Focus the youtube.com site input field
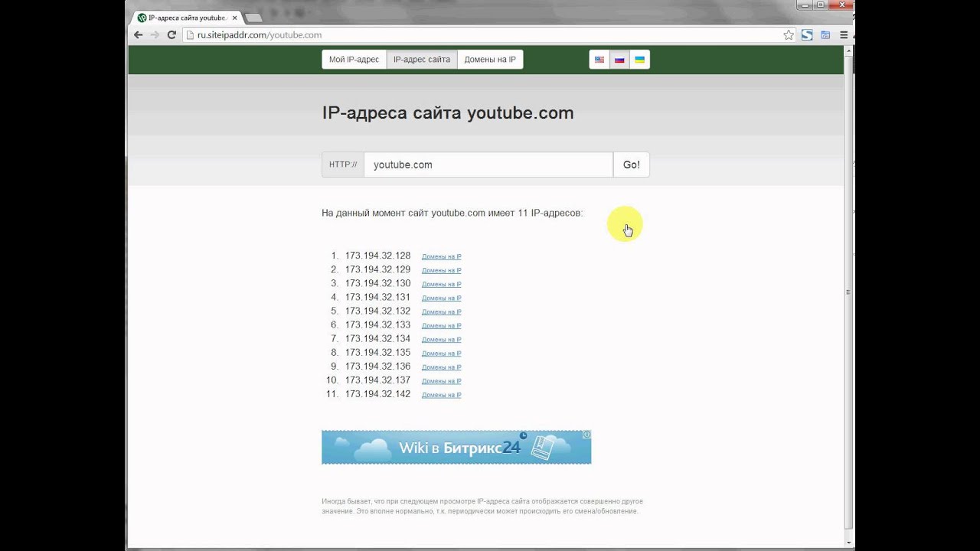 488,165
